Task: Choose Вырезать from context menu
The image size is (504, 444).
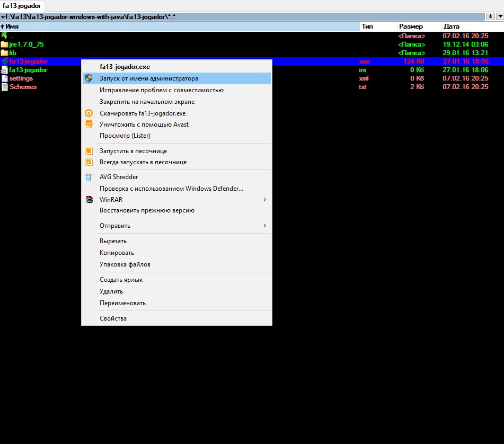Action: [176, 241]
